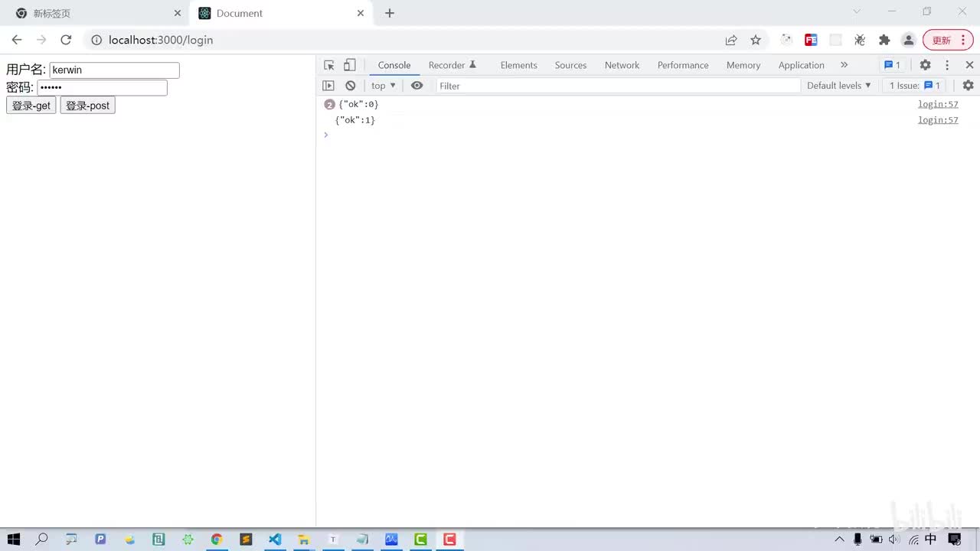980x551 pixels.
Task: Open login:57 link for the ok:1 log
Action: (x=938, y=120)
